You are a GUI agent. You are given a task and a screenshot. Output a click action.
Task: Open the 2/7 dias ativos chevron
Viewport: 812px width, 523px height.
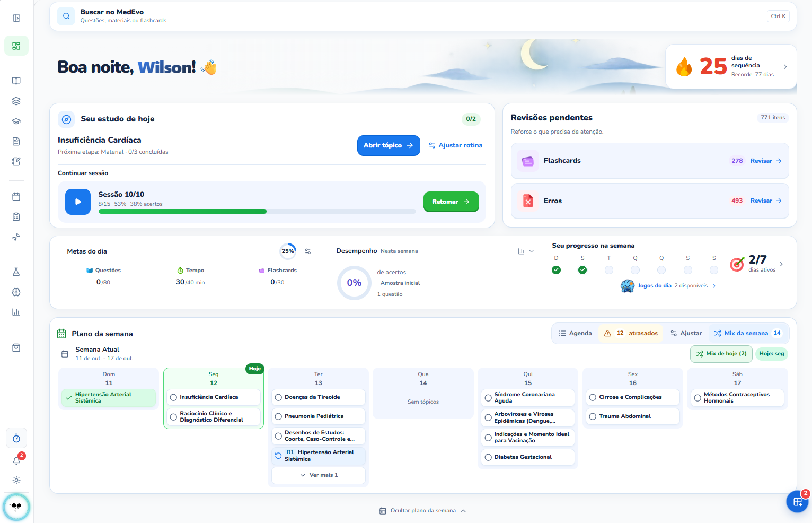[781, 264]
